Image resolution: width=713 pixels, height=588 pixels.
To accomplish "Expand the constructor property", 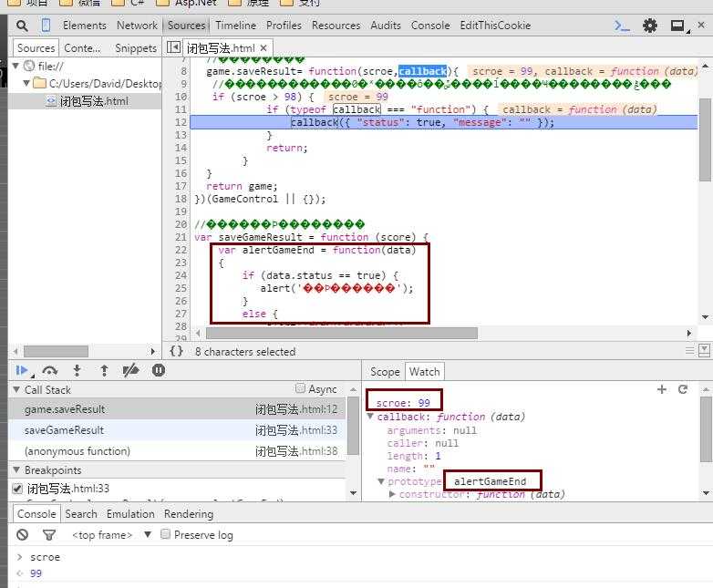I will coord(392,494).
